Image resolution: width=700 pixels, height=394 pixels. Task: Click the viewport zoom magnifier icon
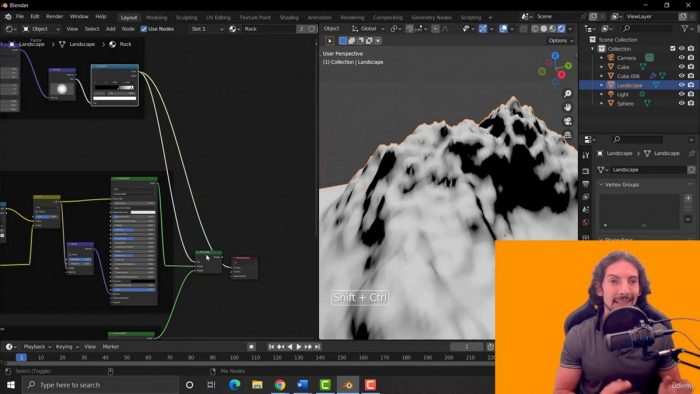pyautogui.click(x=567, y=94)
